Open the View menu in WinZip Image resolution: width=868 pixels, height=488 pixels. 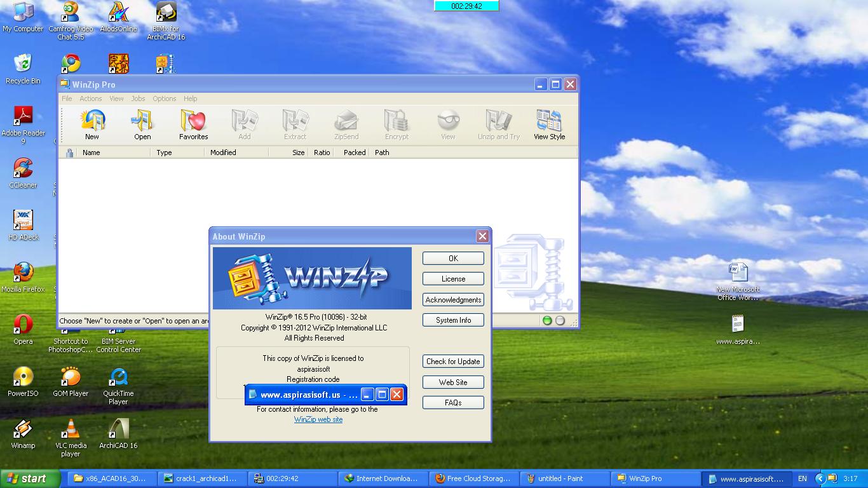pos(116,98)
